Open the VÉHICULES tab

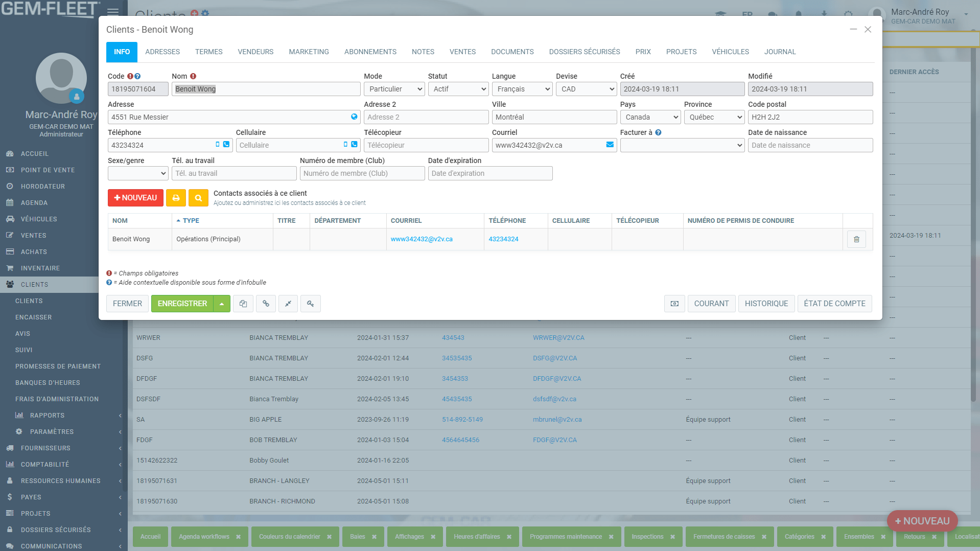tap(730, 52)
